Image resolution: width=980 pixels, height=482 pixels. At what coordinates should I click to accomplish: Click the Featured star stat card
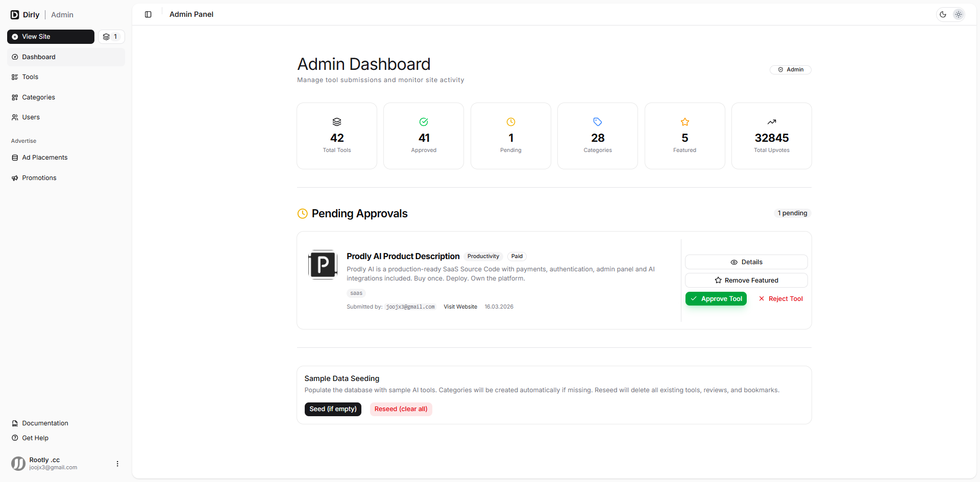tap(684, 136)
